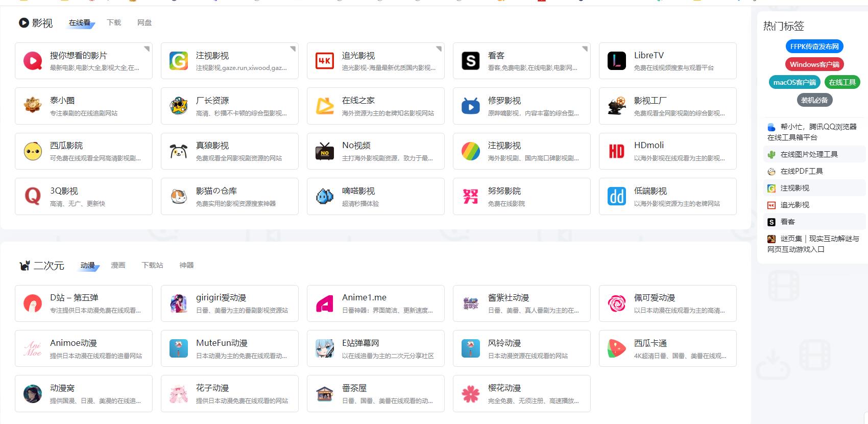Click the No视频 TV icon
The image size is (868, 424).
pos(325,151)
